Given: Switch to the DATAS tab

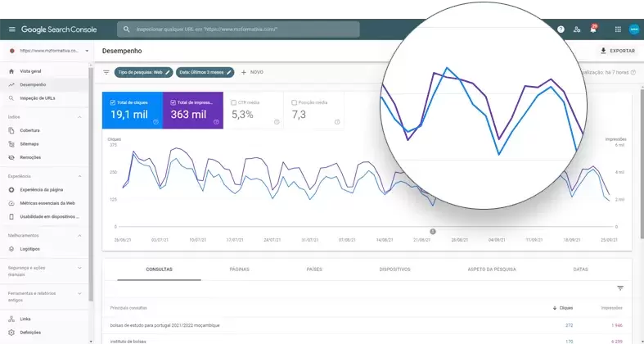Looking at the screenshot, I should pyautogui.click(x=580, y=269).
